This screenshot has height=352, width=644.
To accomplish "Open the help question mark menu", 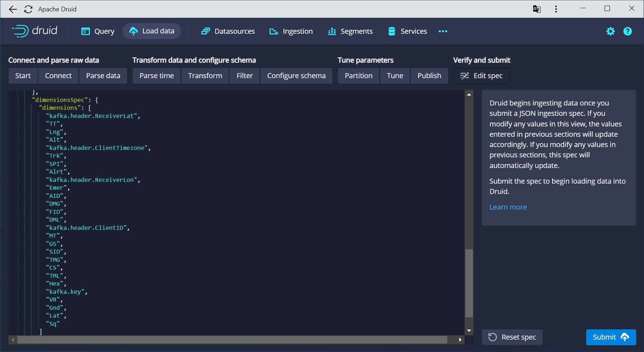I will [627, 31].
